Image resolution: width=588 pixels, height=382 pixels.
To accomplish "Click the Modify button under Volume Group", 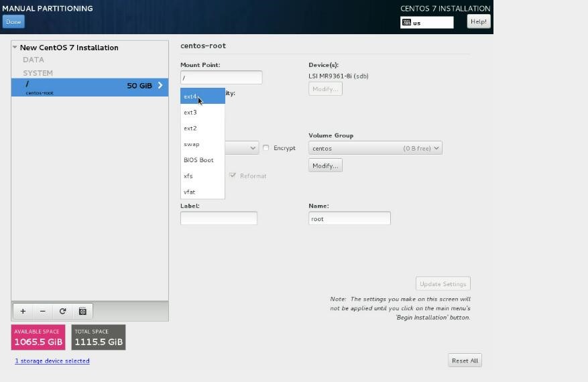I will pos(325,166).
